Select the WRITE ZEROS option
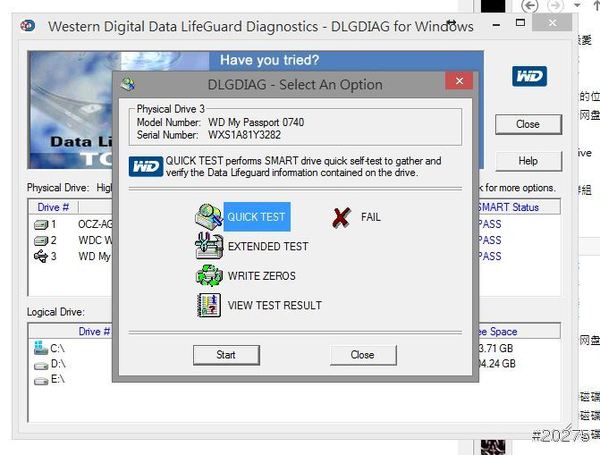 coord(262,276)
